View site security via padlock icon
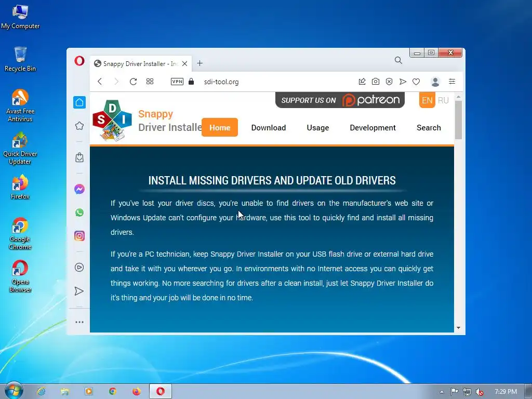Screen dimensions: 532x399 [191, 82]
